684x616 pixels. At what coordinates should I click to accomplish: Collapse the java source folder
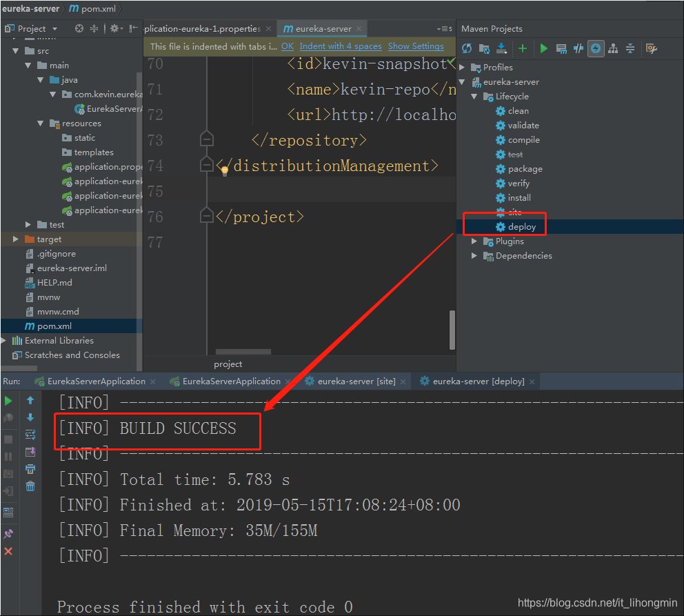coord(41,80)
